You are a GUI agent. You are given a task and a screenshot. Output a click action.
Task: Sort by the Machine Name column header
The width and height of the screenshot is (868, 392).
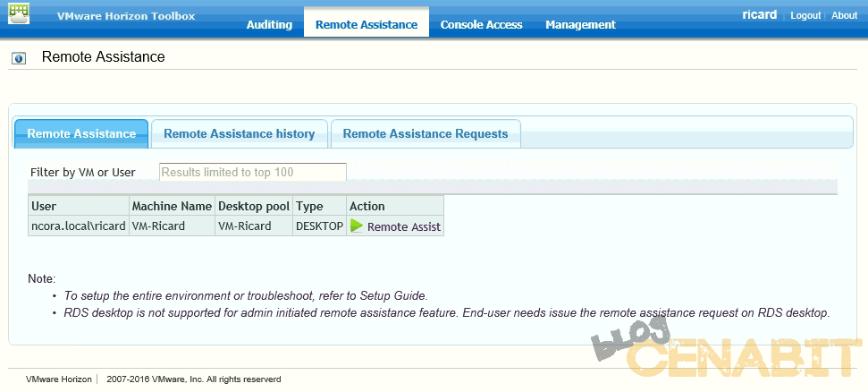tap(172, 206)
